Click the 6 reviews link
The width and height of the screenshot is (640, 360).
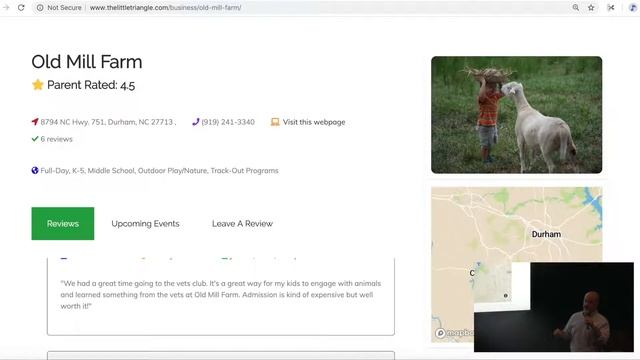[x=56, y=139]
